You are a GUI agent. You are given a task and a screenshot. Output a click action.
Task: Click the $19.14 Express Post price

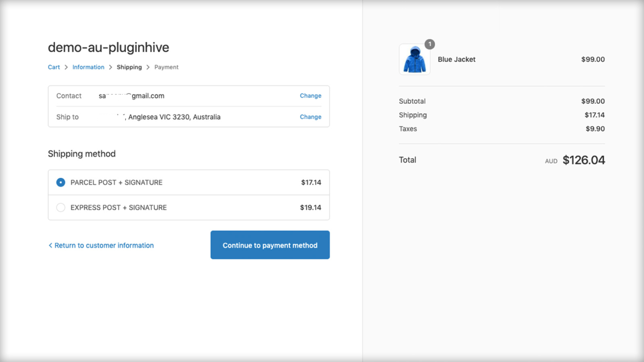tap(311, 208)
